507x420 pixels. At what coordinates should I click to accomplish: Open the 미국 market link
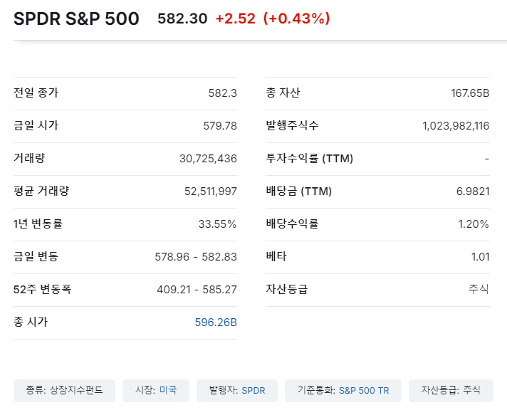click(168, 390)
